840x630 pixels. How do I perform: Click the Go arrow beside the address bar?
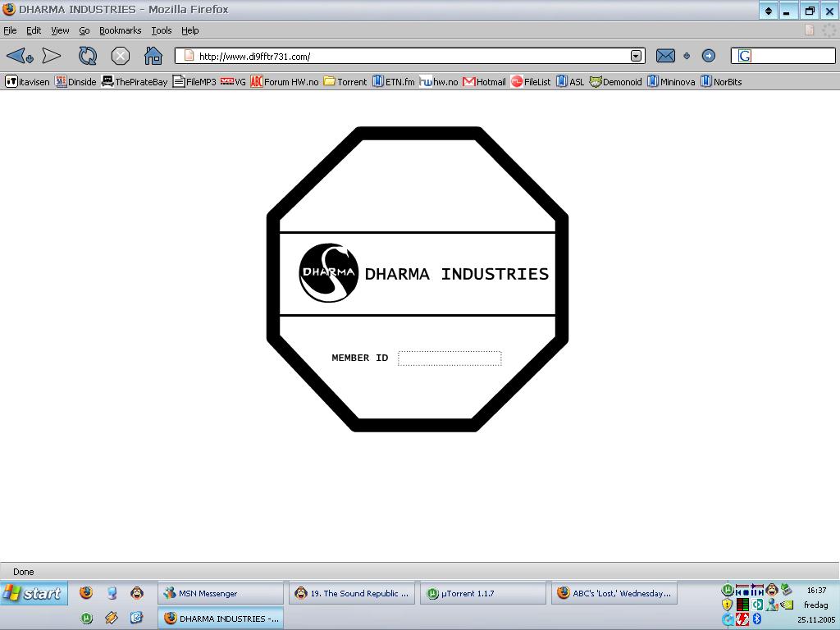click(708, 56)
